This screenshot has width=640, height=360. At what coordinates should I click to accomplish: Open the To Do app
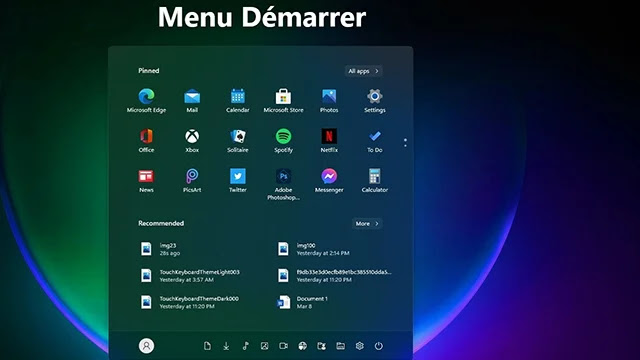[x=375, y=140]
